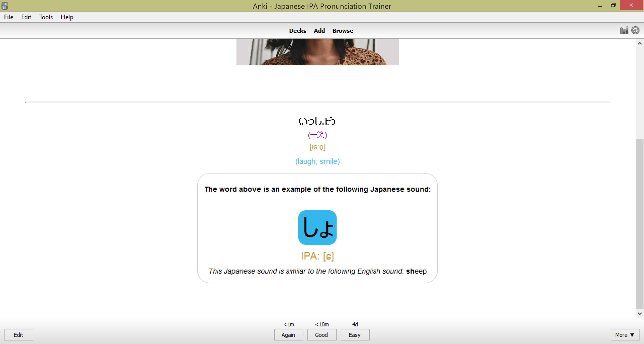Expand the More dropdown menu
Viewport: 644px width, 344px height.
[625, 335]
